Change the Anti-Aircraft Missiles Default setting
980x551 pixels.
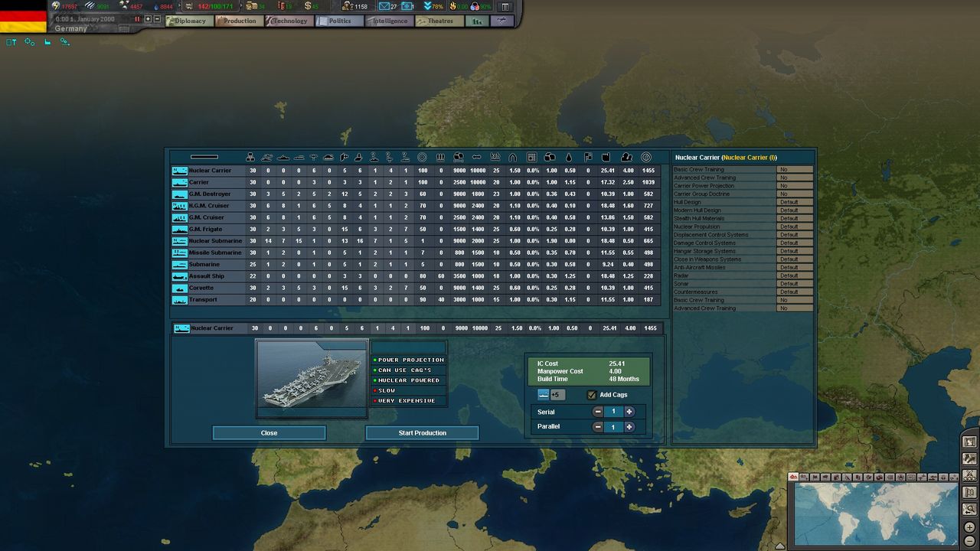[x=795, y=267]
